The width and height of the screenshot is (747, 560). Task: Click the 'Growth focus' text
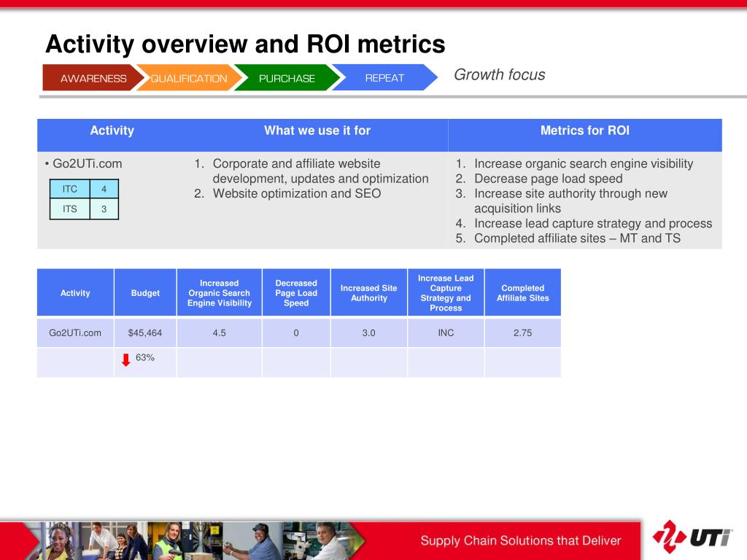tap(499, 75)
